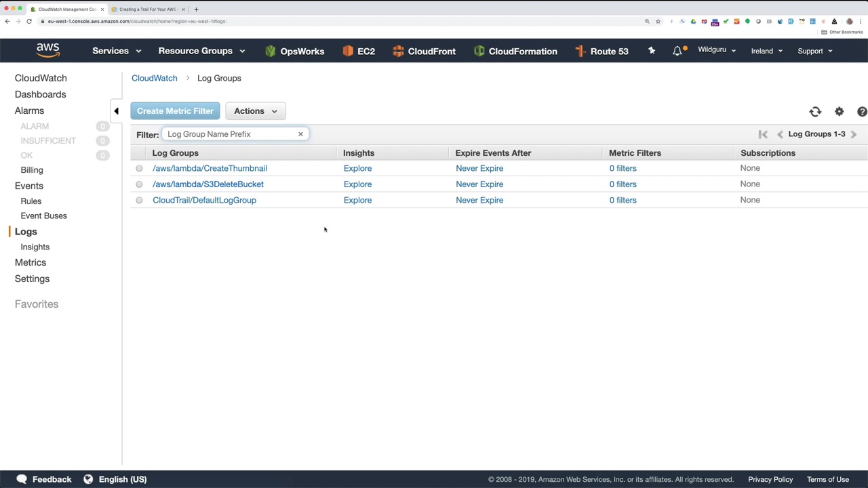Open Metrics in the sidebar
868x488 pixels.
pyautogui.click(x=31, y=262)
